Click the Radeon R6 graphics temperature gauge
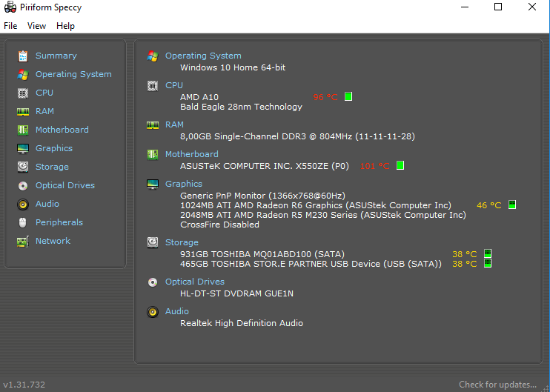550x392 pixels. tap(512, 205)
